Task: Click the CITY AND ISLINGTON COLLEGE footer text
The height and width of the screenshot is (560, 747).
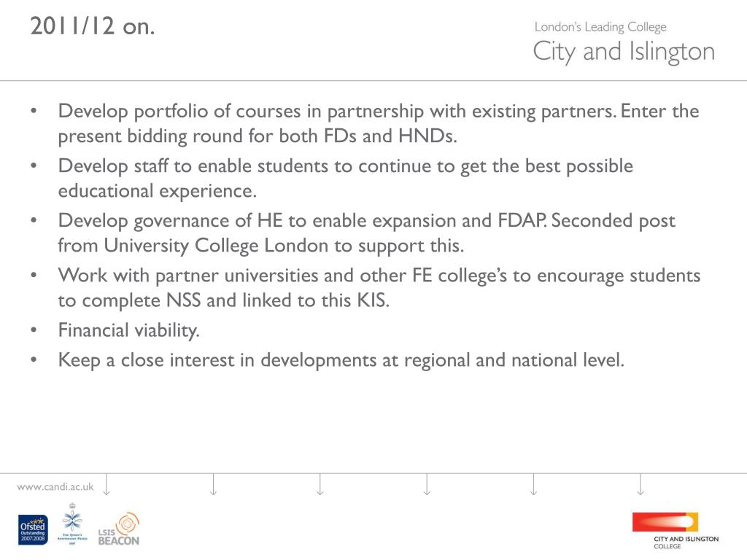Action: [x=686, y=542]
